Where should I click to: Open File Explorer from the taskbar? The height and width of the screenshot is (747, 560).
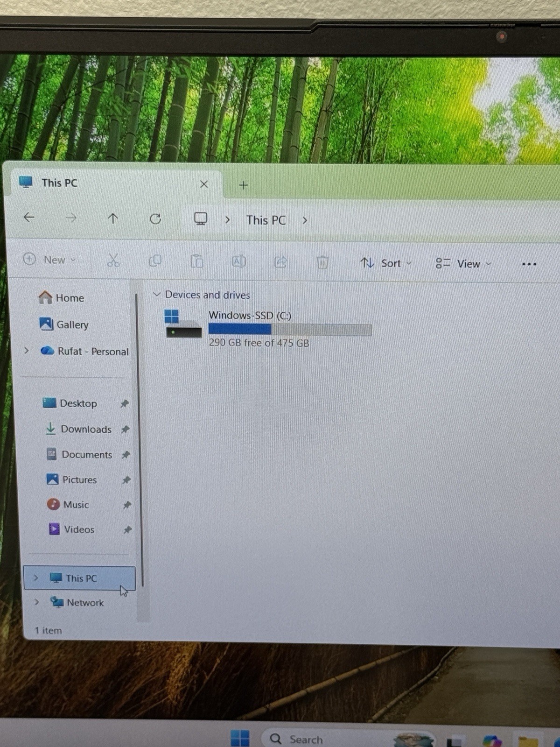coord(528,741)
